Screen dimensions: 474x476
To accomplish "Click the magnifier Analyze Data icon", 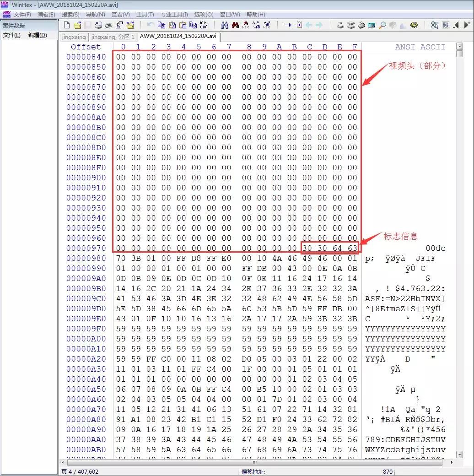I will [x=382, y=25].
